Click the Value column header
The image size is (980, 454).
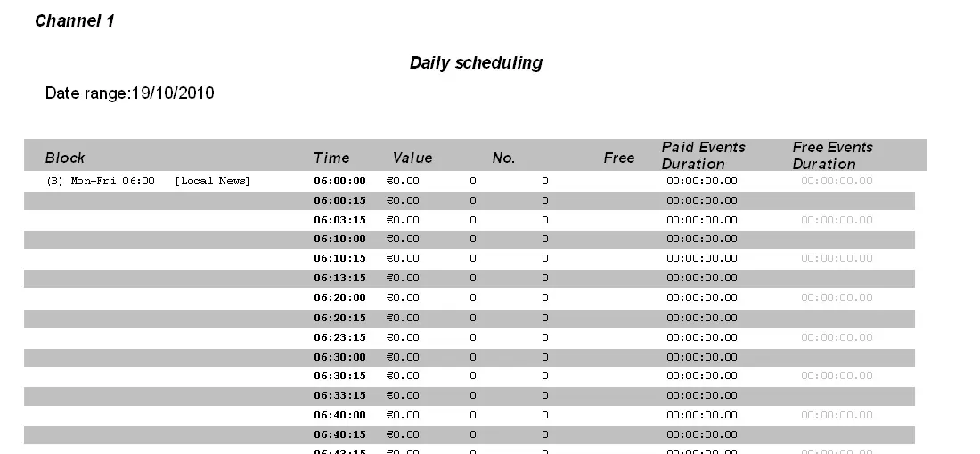412,158
